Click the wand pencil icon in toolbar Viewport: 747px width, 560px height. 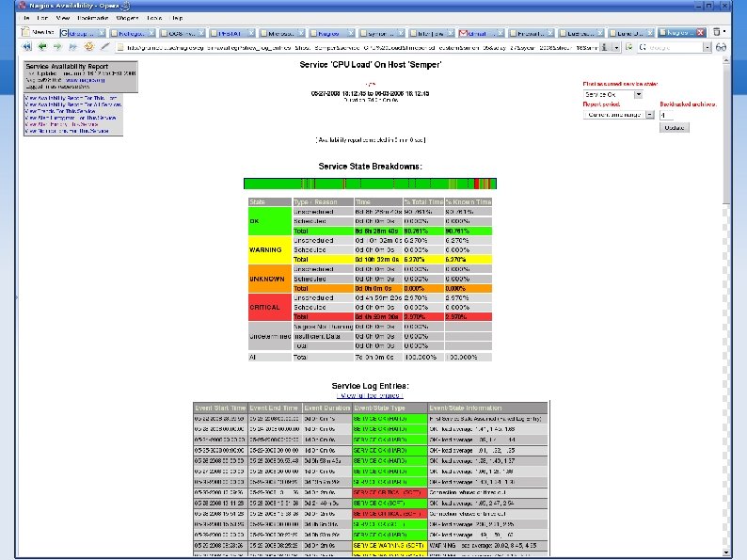(x=104, y=47)
